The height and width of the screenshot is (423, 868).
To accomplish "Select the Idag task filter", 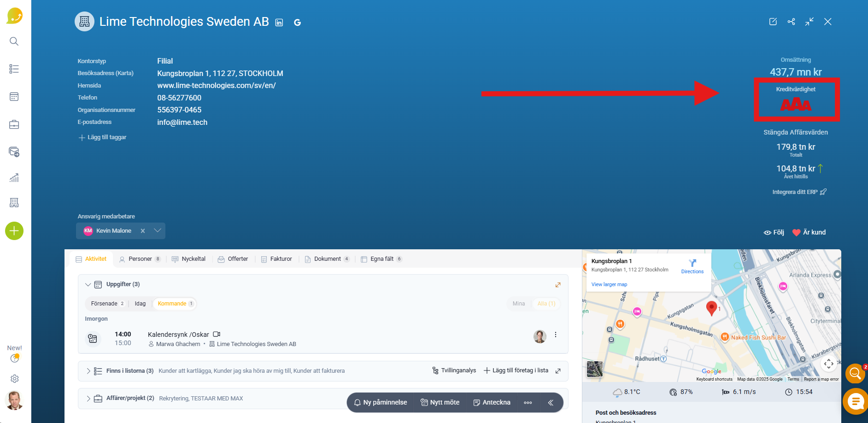I will tap(140, 304).
